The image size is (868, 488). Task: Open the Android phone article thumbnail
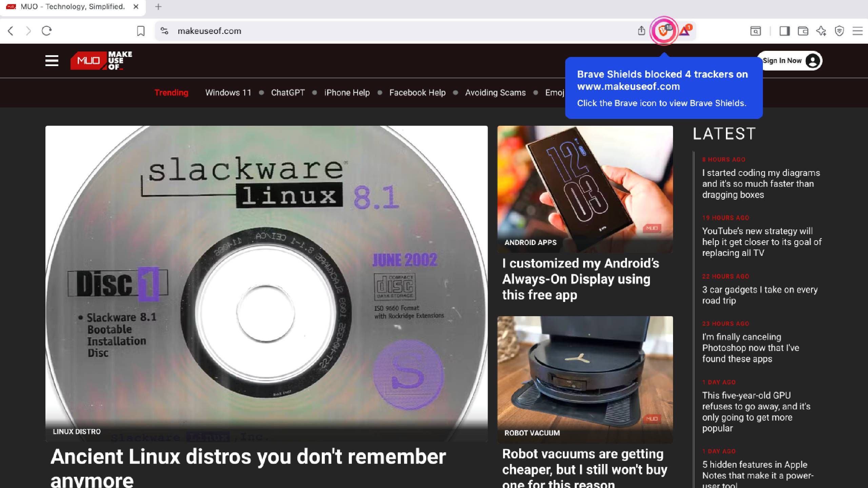click(x=585, y=189)
